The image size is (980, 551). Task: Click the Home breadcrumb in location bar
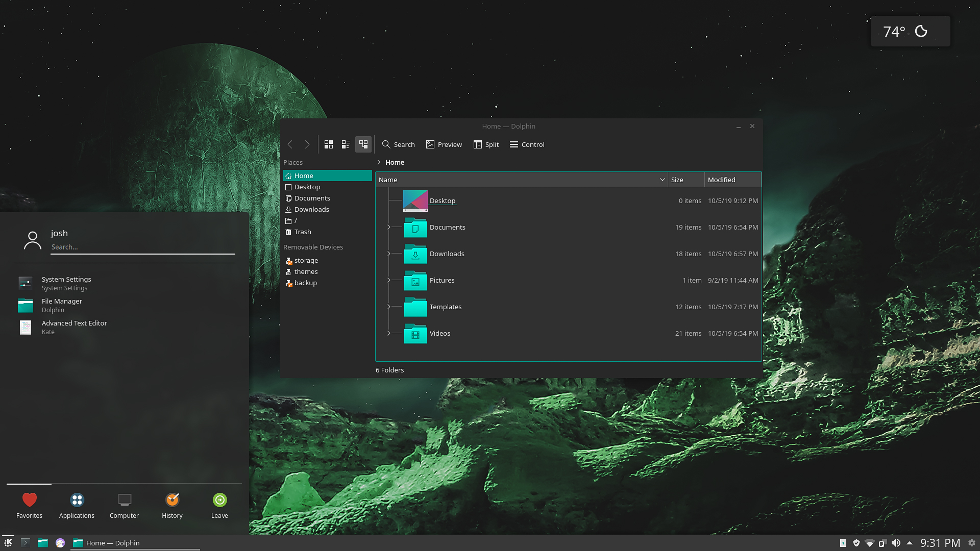click(x=395, y=162)
